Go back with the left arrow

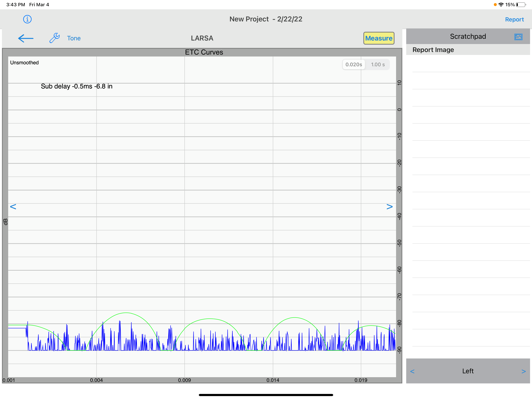(x=26, y=38)
